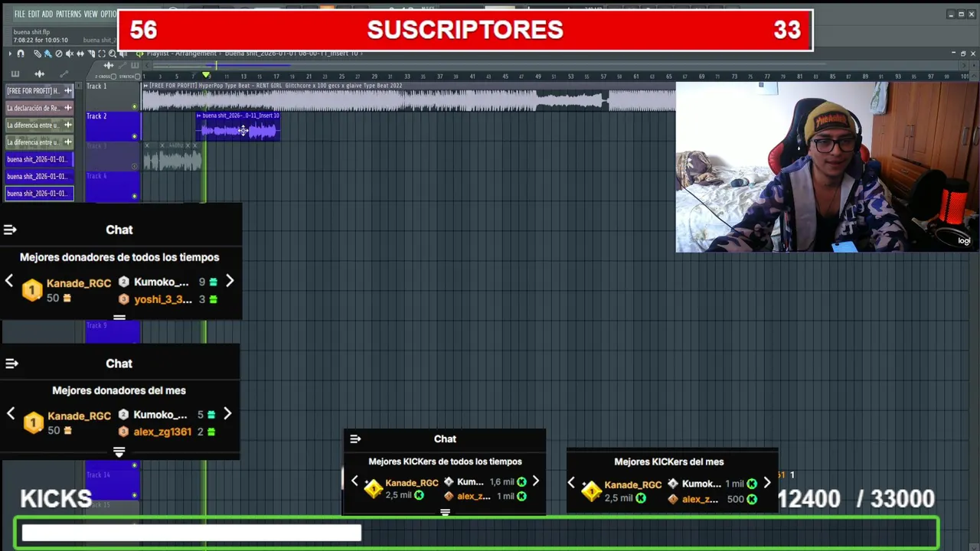Select 'La declaración de Re..' picker item
Screen dimensions: 980x551
[39, 108]
